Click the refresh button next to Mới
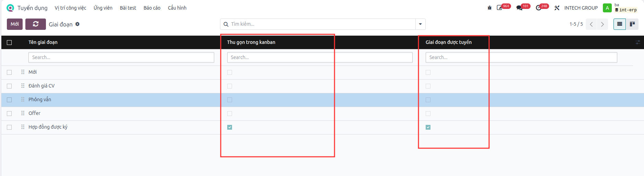Image resolution: width=644 pixels, height=176 pixels. click(36, 24)
